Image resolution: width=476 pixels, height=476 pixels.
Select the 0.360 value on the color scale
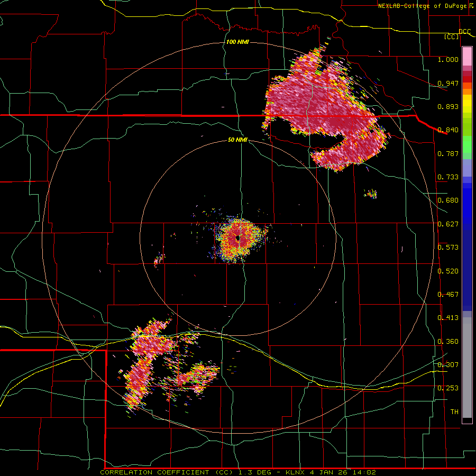pyautogui.click(x=448, y=342)
